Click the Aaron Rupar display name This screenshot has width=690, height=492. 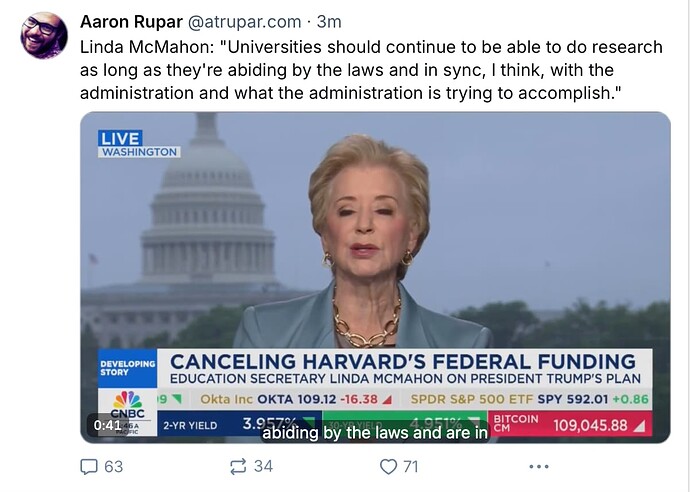(131, 22)
